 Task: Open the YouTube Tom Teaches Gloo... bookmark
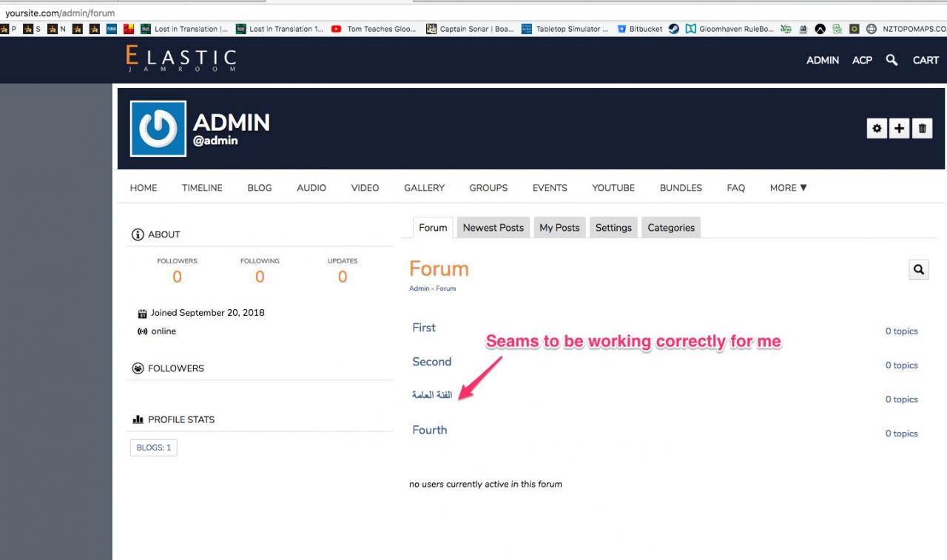coord(374,29)
